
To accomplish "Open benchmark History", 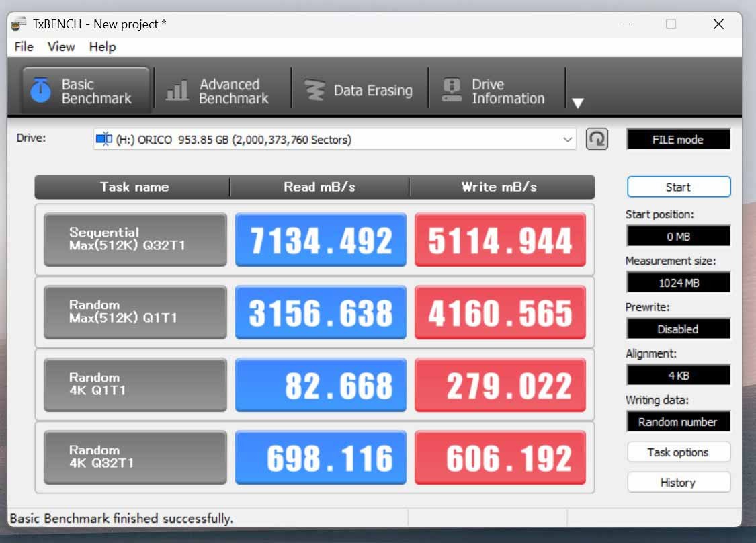I will [x=679, y=483].
